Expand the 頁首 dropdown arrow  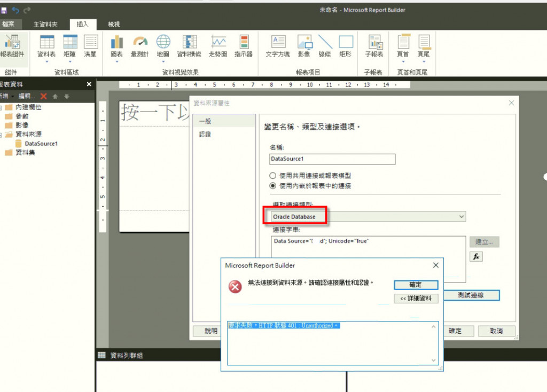coord(403,62)
